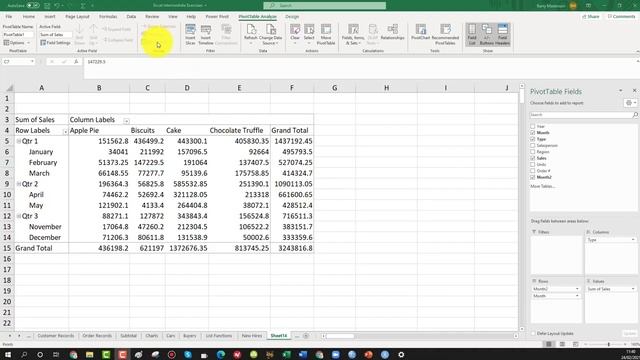Viewport: 640px width, 360px height.
Task: Open Recommended PivotTables
Action: pos(445,34)
